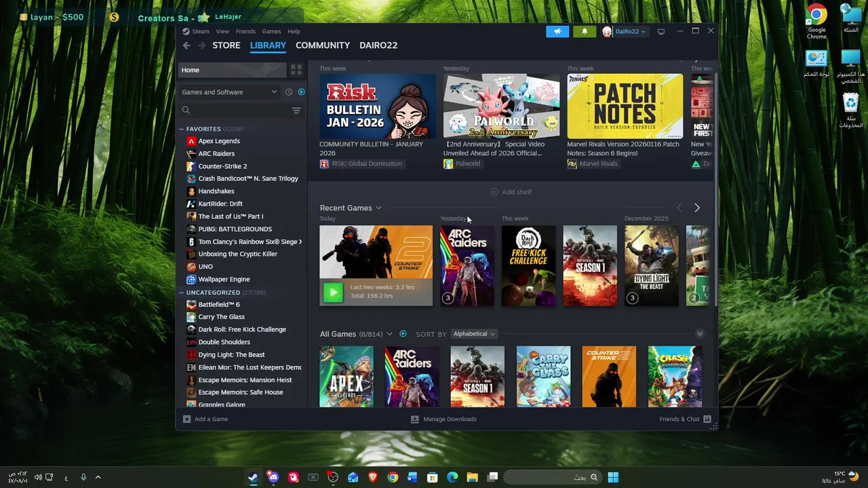This screenshot has width=868, height=488.
Task: Go to next page of Recent Games
Action: tap(696, 208)
